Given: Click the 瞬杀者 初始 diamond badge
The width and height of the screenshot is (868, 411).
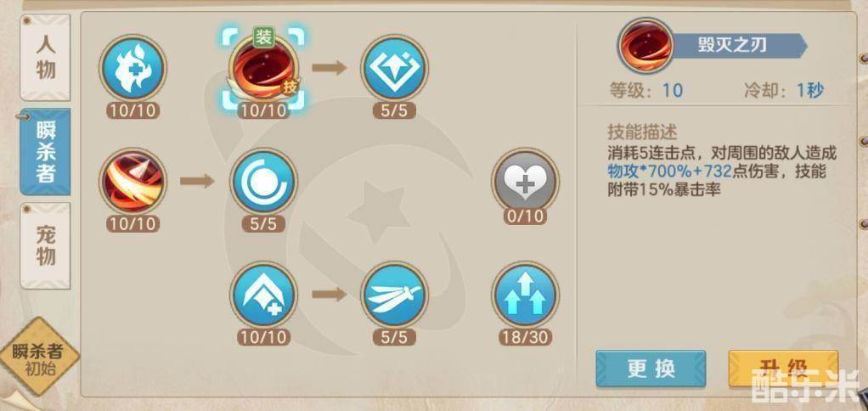Looking at the screenshot, I should coord(40,357).
